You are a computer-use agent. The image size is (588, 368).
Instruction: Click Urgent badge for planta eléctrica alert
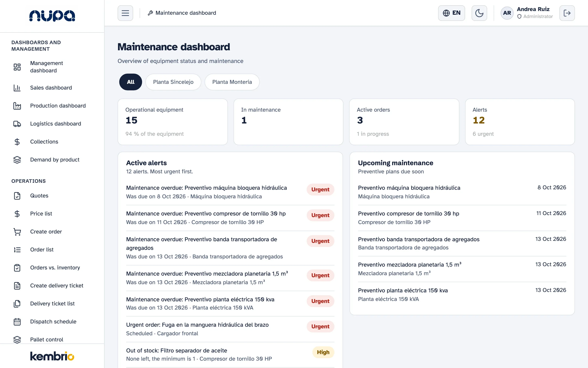(x=320, y=301)
